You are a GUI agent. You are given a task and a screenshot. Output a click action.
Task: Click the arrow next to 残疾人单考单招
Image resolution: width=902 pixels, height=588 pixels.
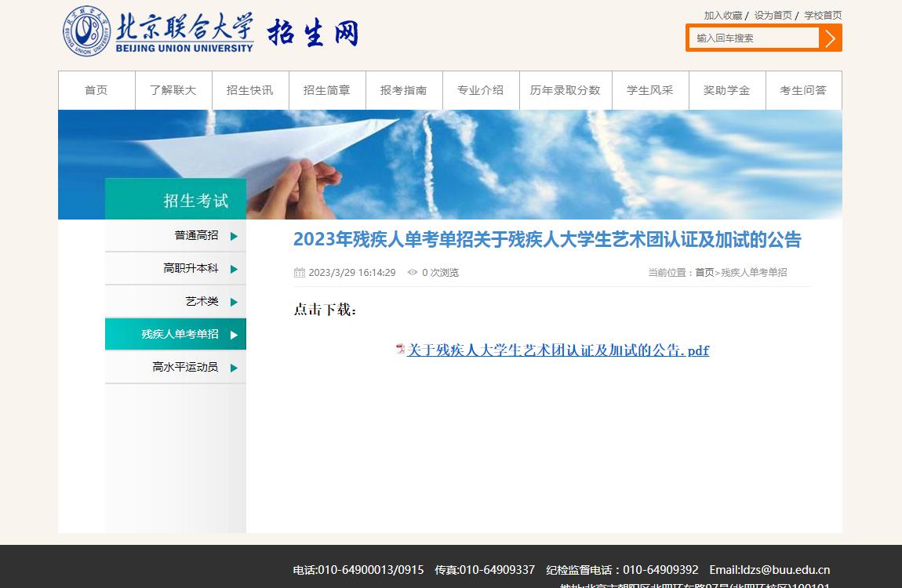click(x=234, y=335)
